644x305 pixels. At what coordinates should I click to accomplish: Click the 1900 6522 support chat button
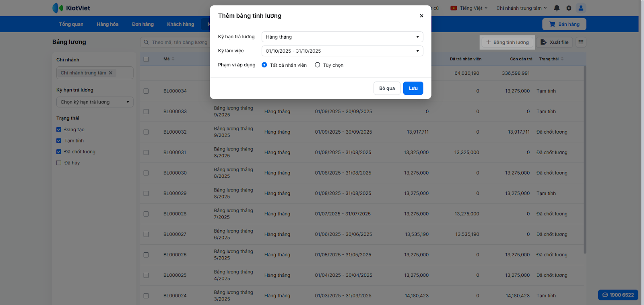(x=618, y=295)
